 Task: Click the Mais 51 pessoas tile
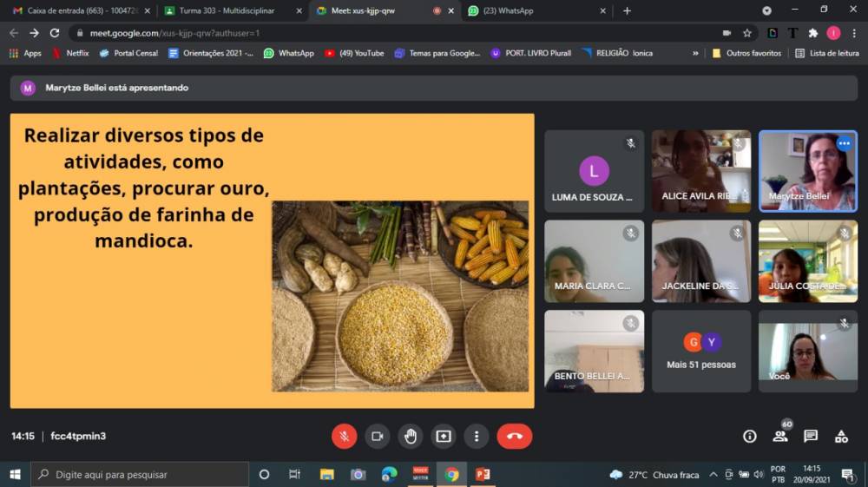point(701,352)
